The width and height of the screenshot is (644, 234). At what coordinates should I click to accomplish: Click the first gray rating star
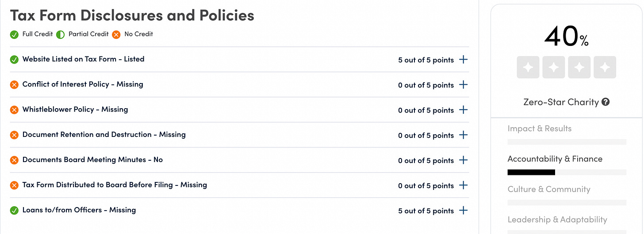[528, 67]
